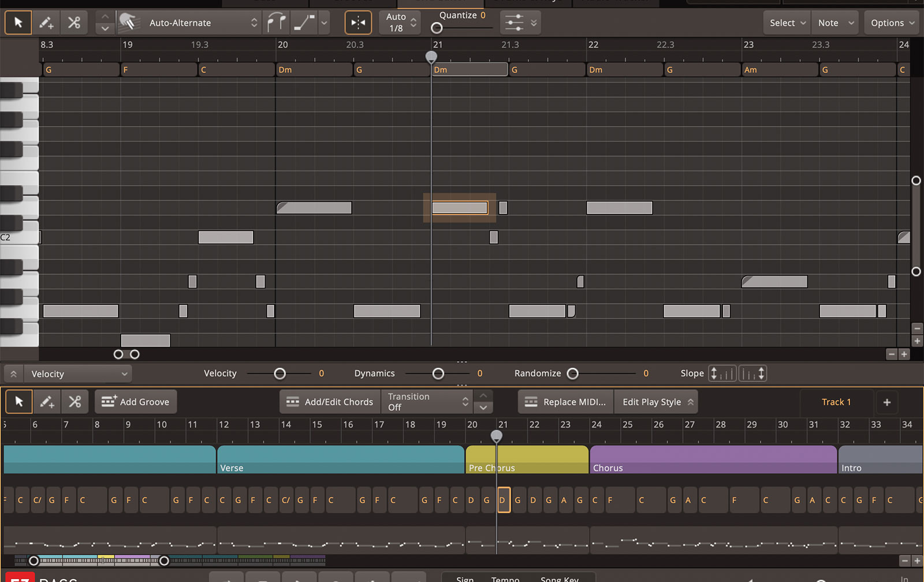The image size is (924, 582).
Task: Step articulation list up arrow
Action: click(105, 17)
